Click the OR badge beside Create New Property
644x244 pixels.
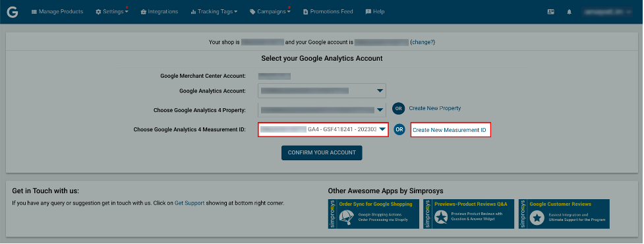click(x=398, y=109)
